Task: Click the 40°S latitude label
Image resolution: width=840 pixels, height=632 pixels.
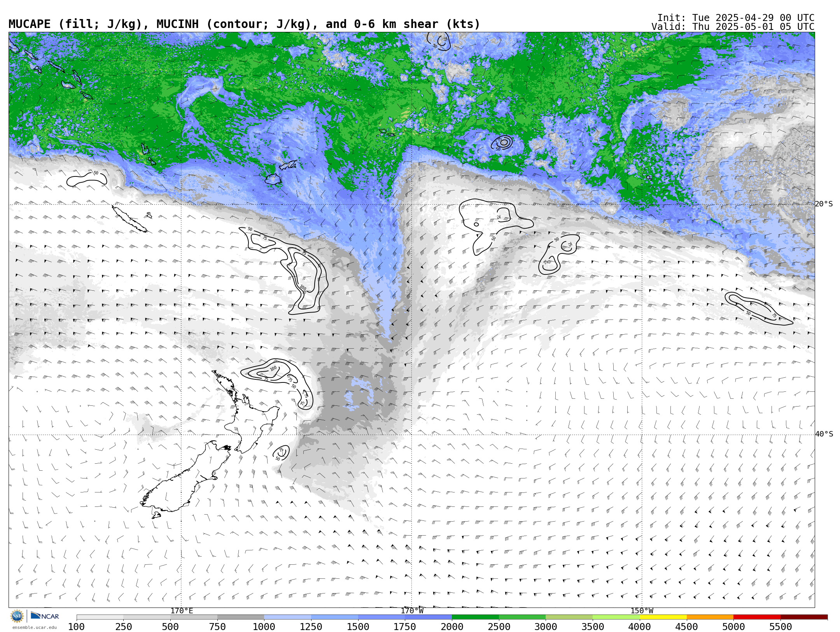Action: [x=824, y=434]
